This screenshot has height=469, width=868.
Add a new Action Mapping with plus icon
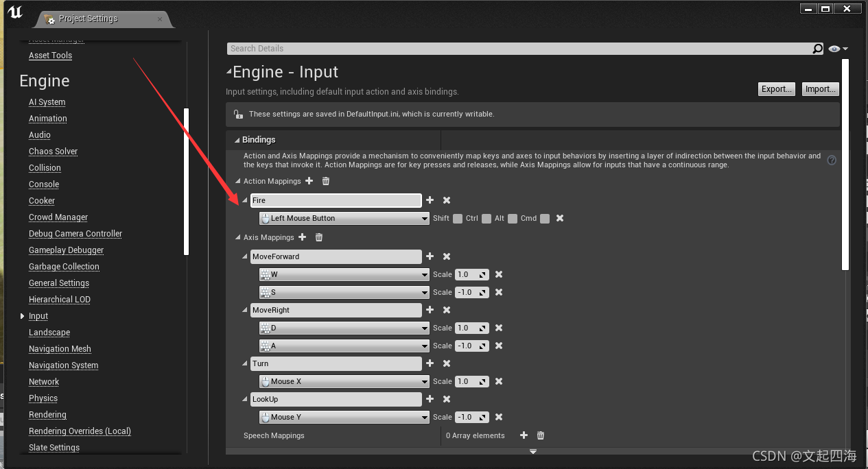[x=309, y=181]
